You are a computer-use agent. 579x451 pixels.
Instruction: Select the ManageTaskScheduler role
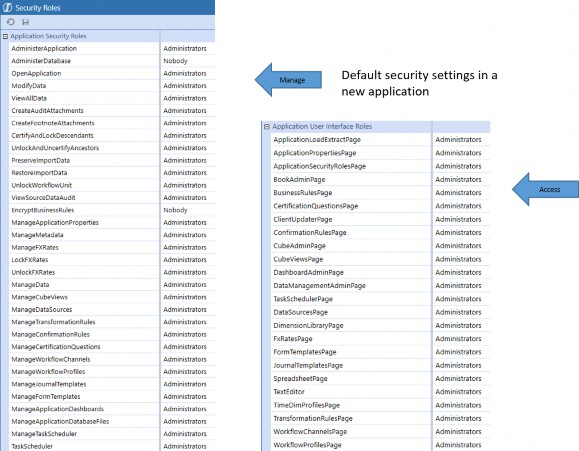44,434
